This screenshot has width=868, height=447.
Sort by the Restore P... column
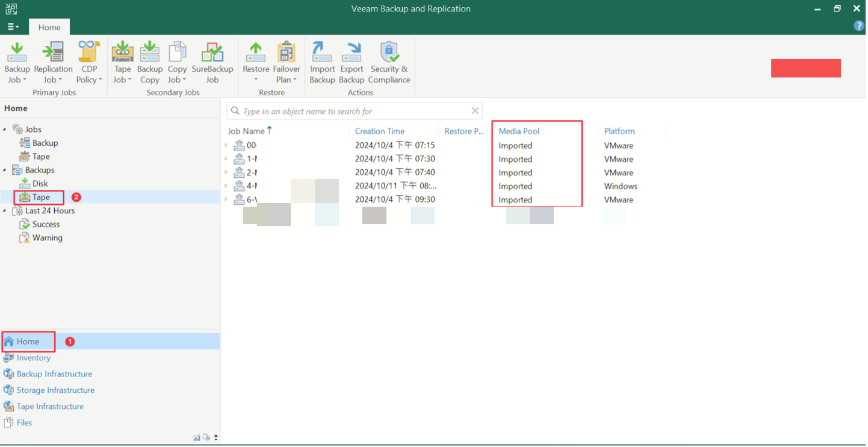coord(464,131)
